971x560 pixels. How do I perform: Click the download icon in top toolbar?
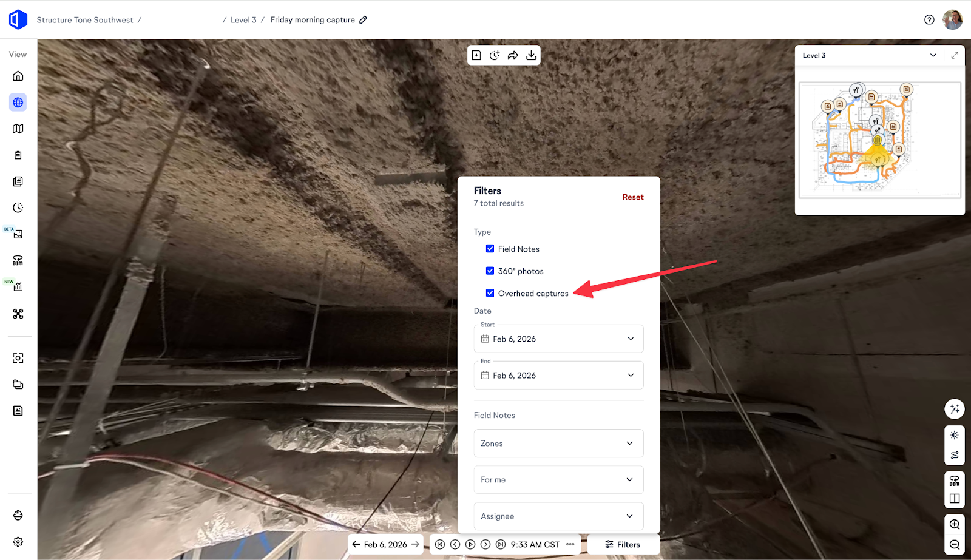[531, 55]
